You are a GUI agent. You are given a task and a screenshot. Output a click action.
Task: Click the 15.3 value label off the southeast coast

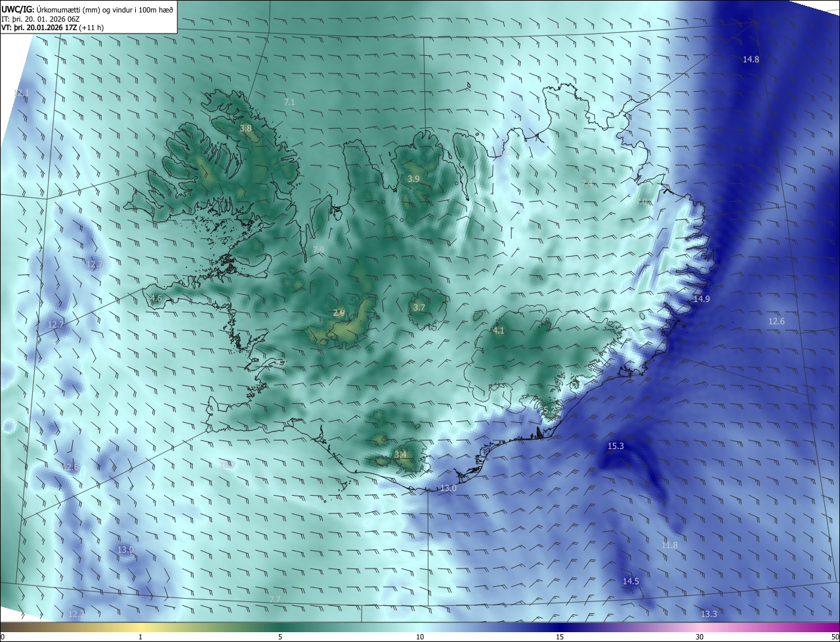tap(616, 446)
